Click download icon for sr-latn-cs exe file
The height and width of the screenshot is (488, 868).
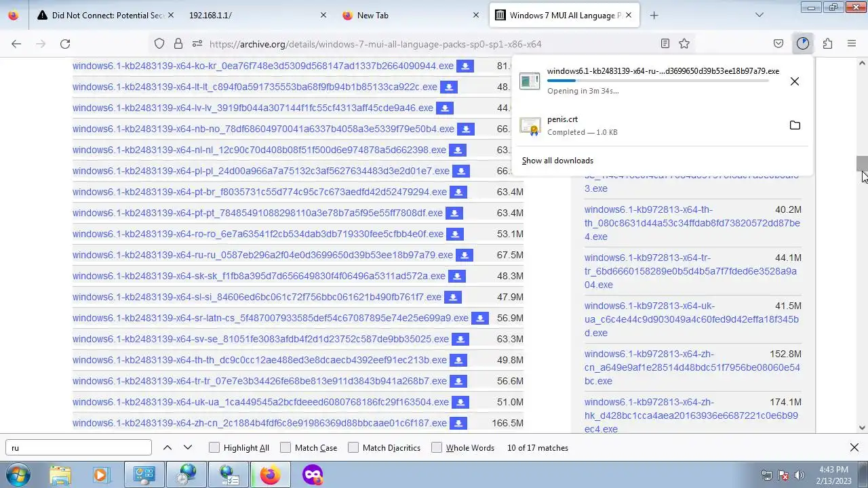point(479,319)
